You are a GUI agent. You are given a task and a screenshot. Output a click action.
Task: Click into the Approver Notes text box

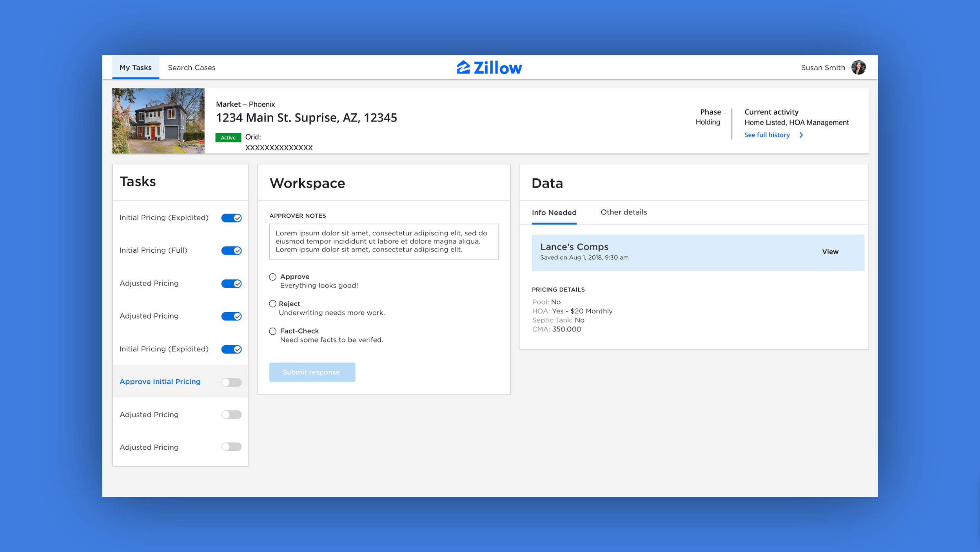tap(384, 242)
